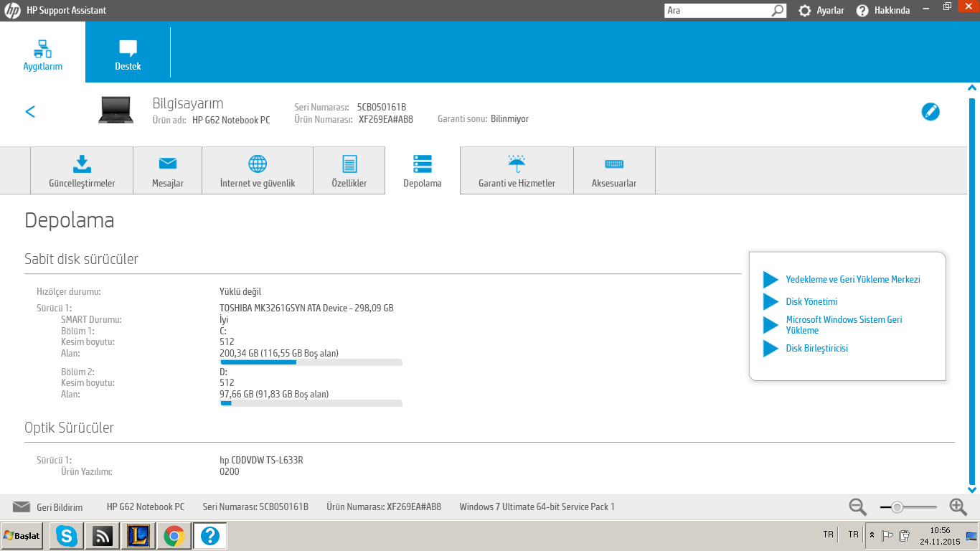Click the 97,66 GB free space text

coord(274,394)
